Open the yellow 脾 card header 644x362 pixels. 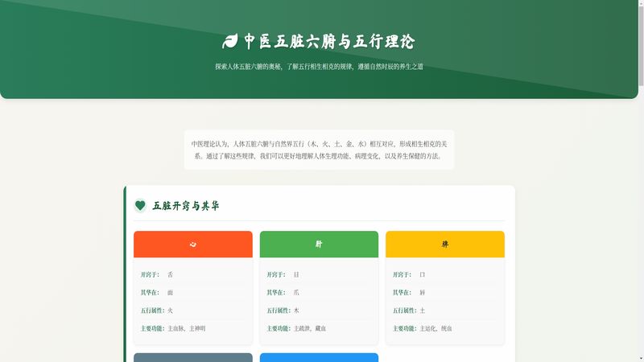click(445, 245)
